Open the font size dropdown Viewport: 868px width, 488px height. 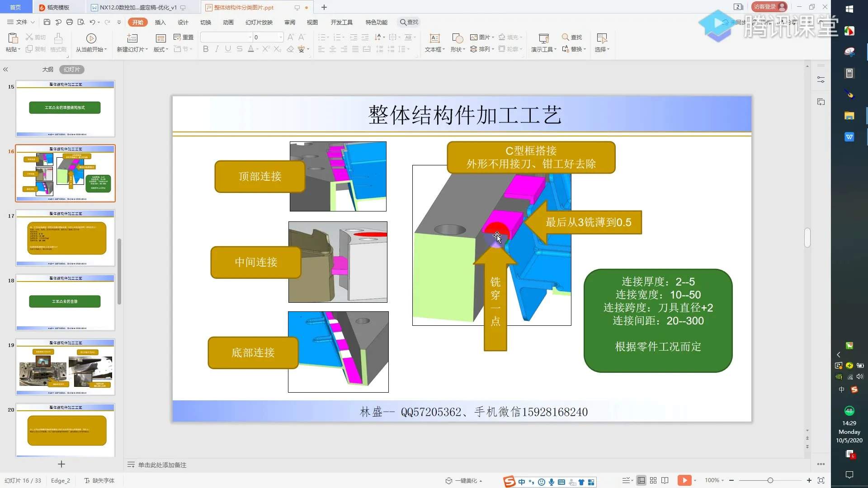pyautogui.click(x=281, y=37)
